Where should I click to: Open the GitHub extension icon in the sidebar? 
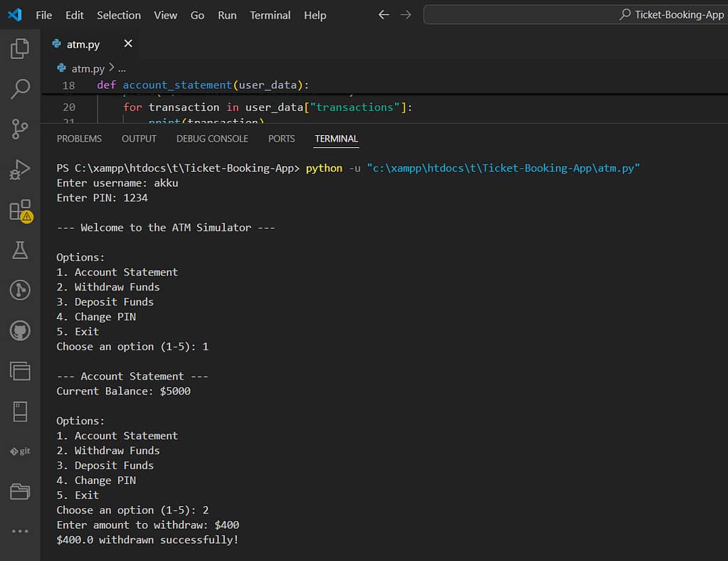(19, 330)
